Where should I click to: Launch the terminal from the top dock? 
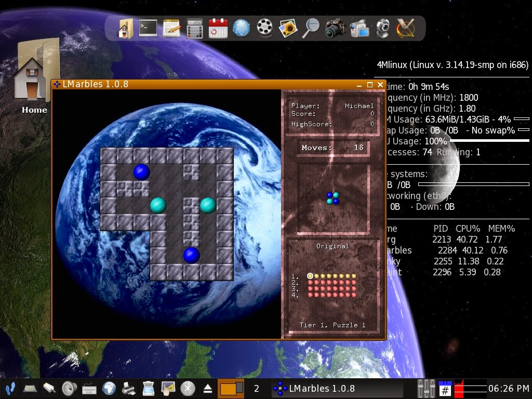(148, 28)
